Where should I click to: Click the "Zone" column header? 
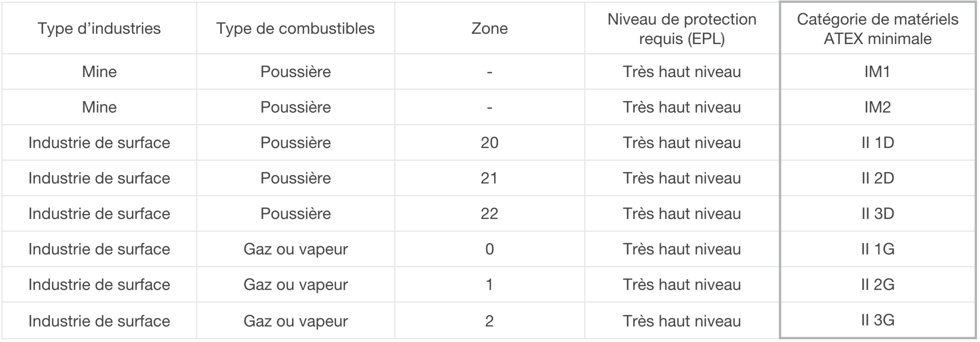pos(490,28)
